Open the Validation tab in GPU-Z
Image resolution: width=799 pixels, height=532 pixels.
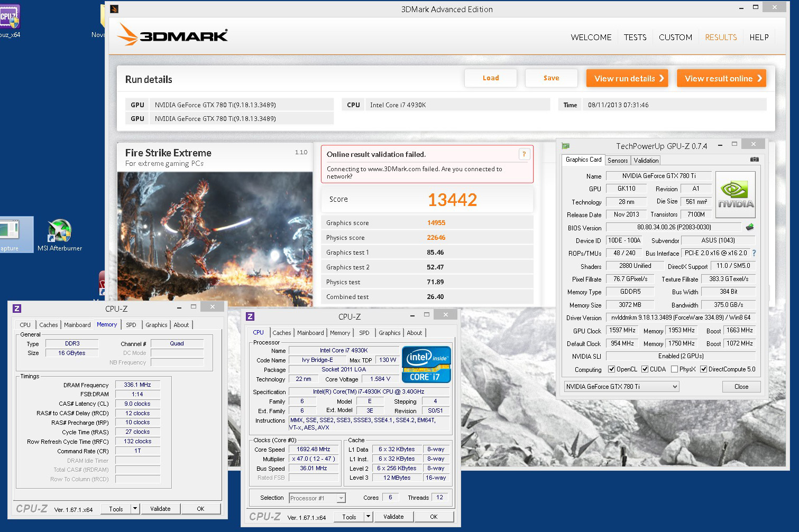point(646,161)
